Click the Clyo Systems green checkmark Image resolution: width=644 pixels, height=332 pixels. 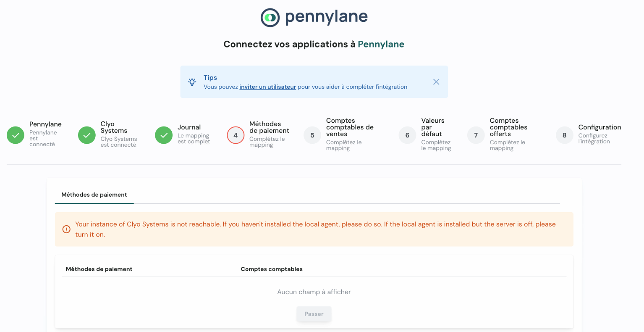pos(87,135)
